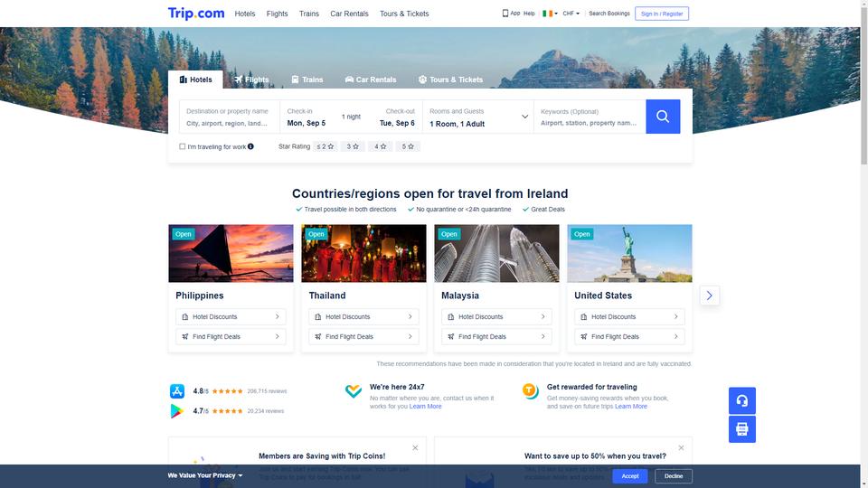Screen dimensions: 868x488
Task: Switch to the Car Rentals search tab
Action: 371,80
